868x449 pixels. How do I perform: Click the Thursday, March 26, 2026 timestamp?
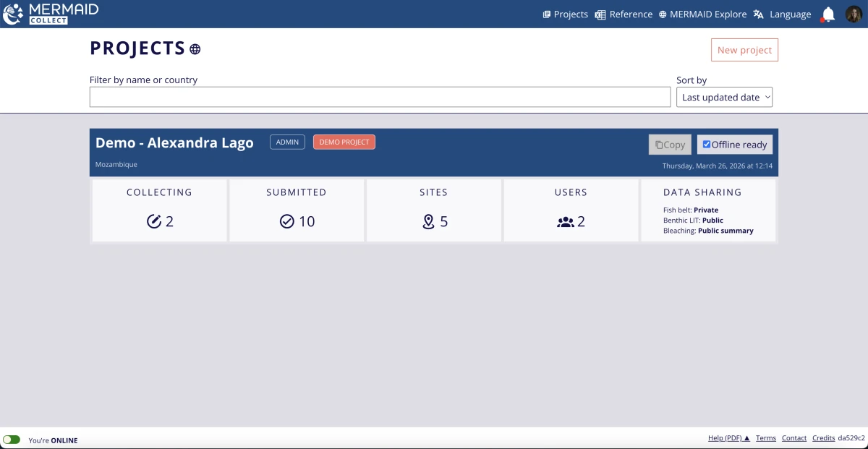click(718, 166)
